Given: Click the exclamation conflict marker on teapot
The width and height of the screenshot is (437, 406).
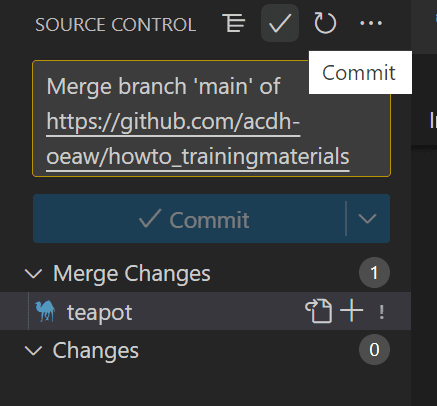Looking at the screenshot, I should tap(382, 312).
